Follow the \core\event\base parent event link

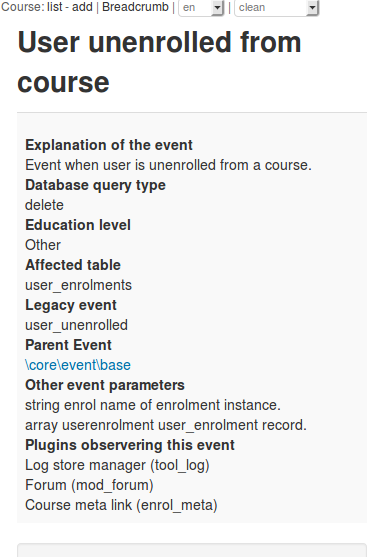(78, 365)
